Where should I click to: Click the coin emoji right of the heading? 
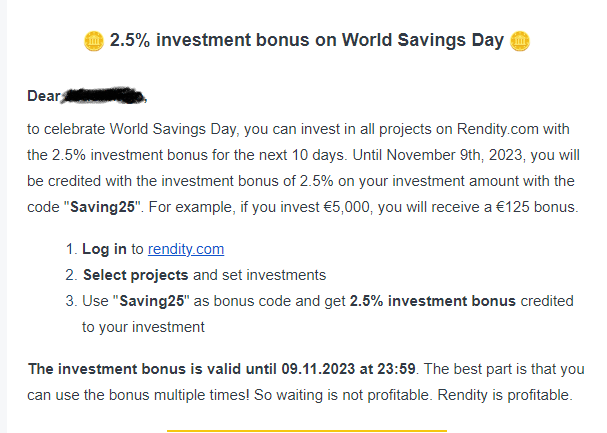point(519,41)
